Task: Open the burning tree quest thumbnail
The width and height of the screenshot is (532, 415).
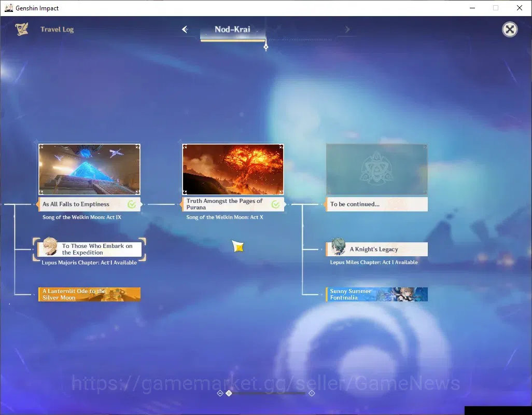Action: tap(233, 169)
